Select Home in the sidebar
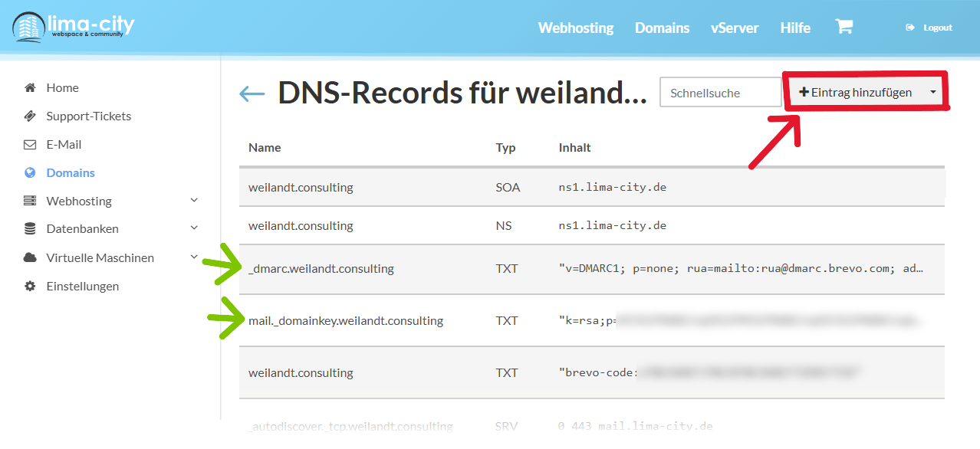 [x=62, y=87]
